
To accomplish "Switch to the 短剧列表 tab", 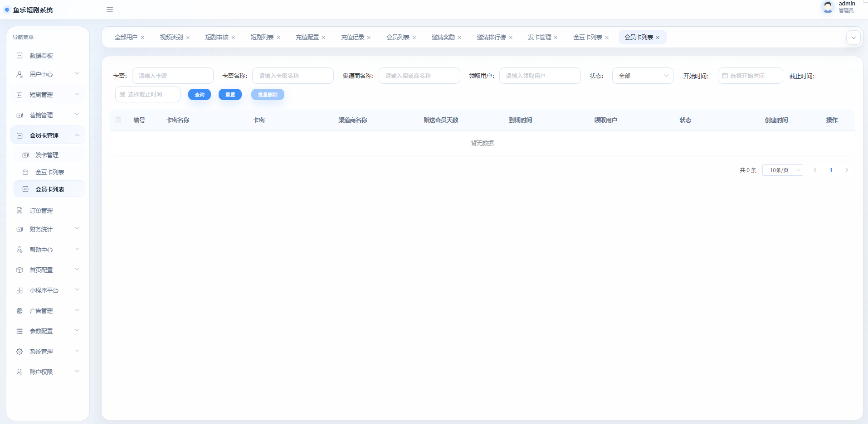I will 262,37.
